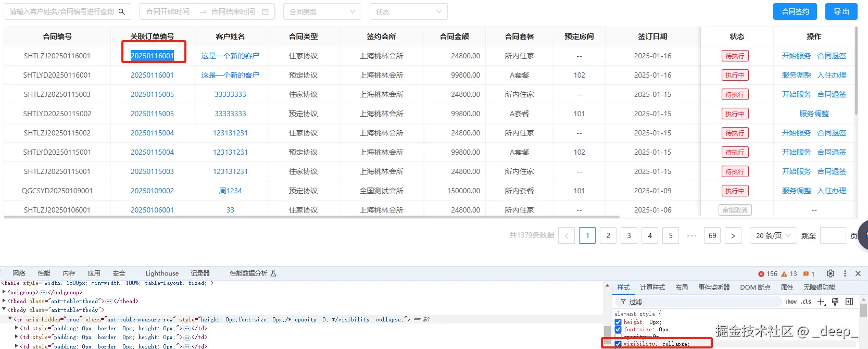The height and width of the screenshot is (349, 868).
Task: Click the 合同开始时间 start date field
Action: 168,11
